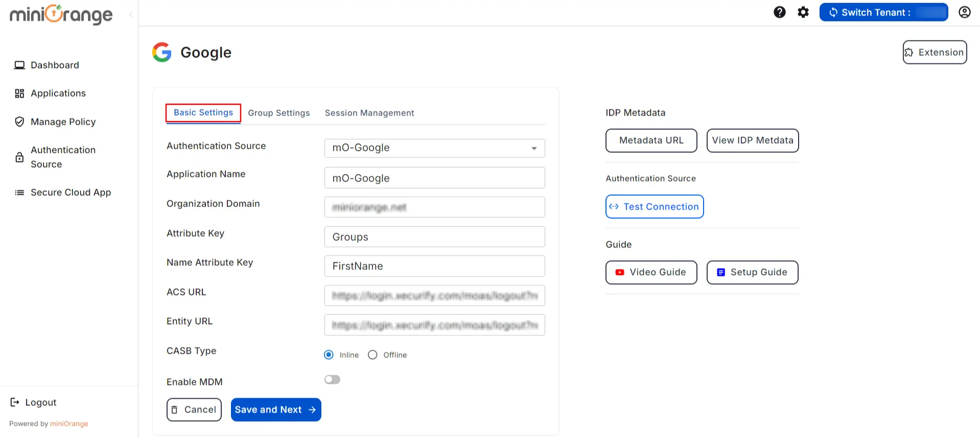
Task: Click the Switch Tenant button
Action: coord(883,12)
